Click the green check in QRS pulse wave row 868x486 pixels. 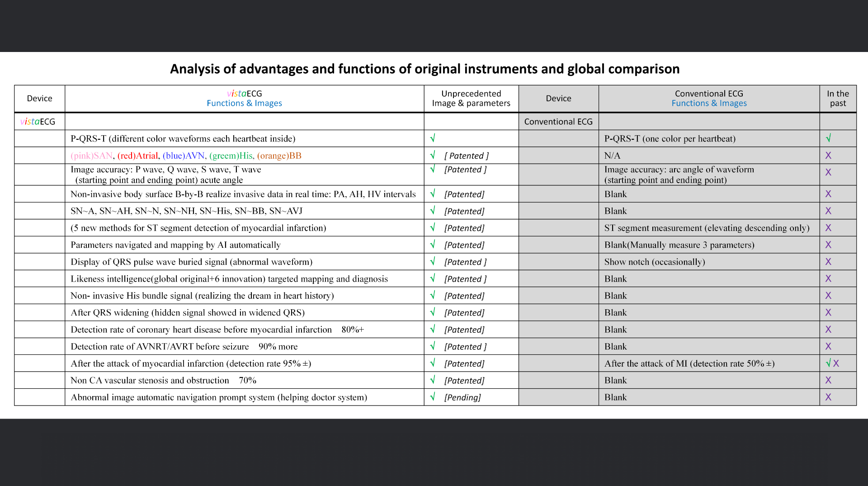pyautogui.click(x=433, y=261)
